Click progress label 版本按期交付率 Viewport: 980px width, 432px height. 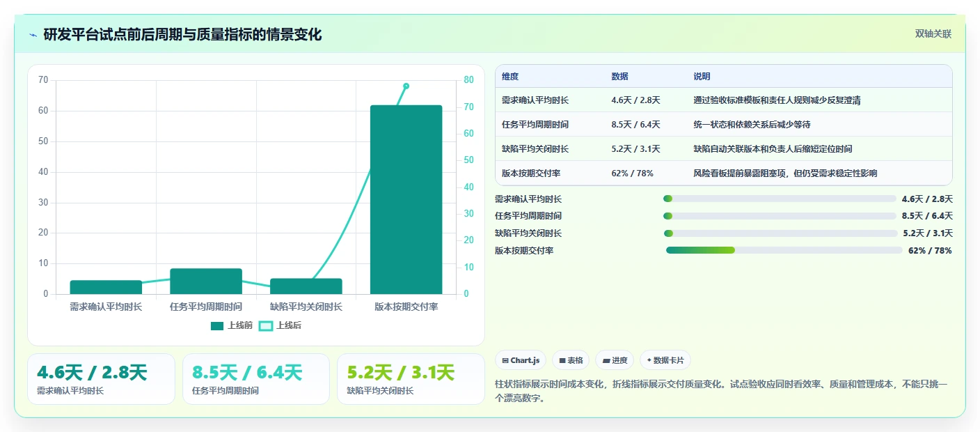(524, 250)
